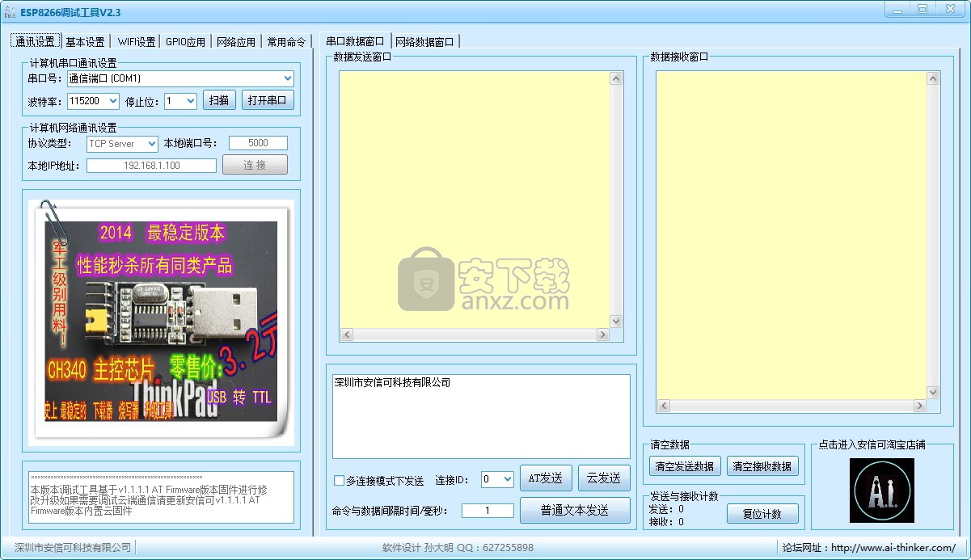Screen dimensions: 971x560
Task: Switch to the 网络数据窗口 tab
Action: (x=424, y=42)
